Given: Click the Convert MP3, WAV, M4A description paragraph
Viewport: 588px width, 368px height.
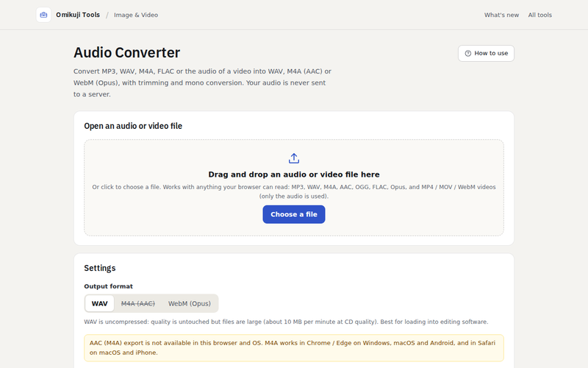Looking at the screenshot, I should [203, 82].
